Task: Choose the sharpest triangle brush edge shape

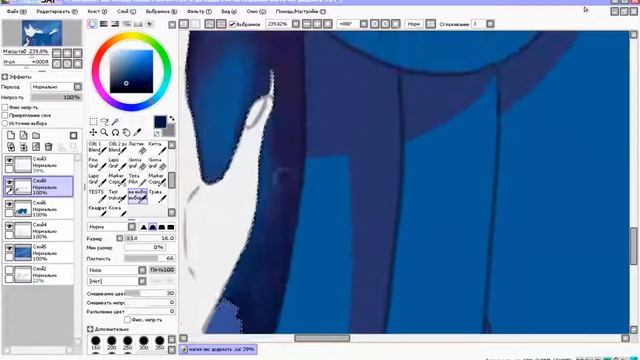Action: point(144,227)
